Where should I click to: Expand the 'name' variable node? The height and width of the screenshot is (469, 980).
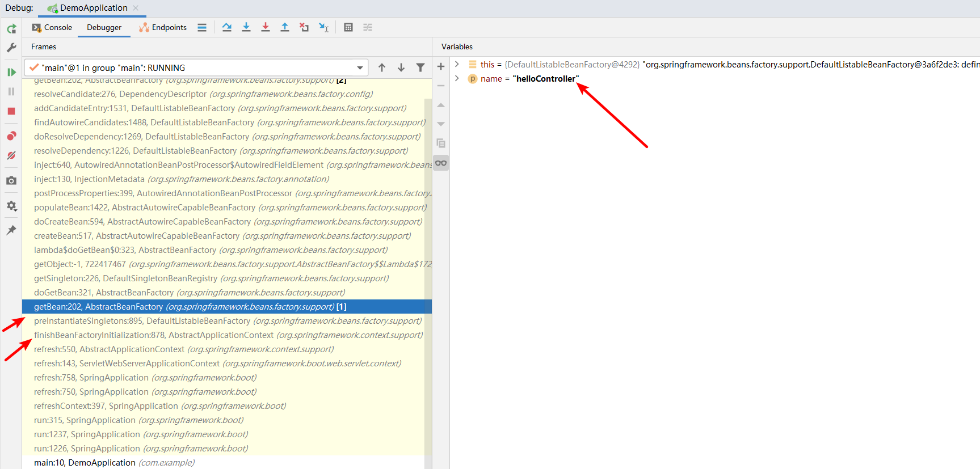pos(457,78)
